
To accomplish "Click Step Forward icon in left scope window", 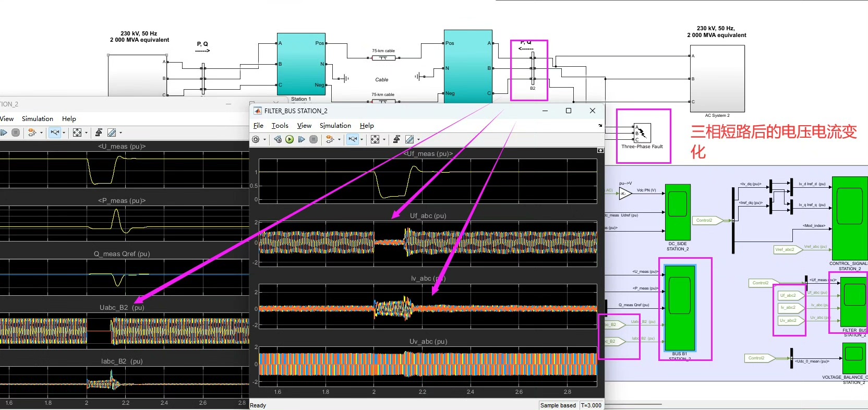I will coord(4,132).
